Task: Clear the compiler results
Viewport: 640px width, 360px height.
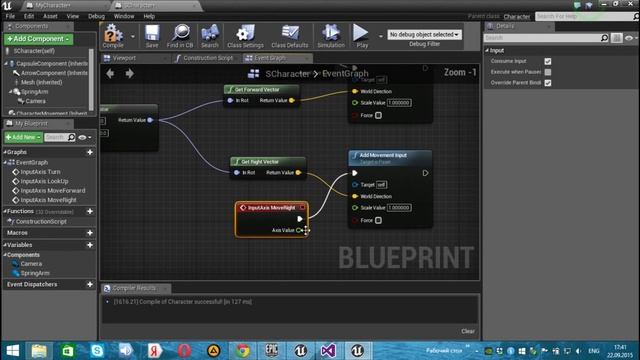Action: point(468,331)
